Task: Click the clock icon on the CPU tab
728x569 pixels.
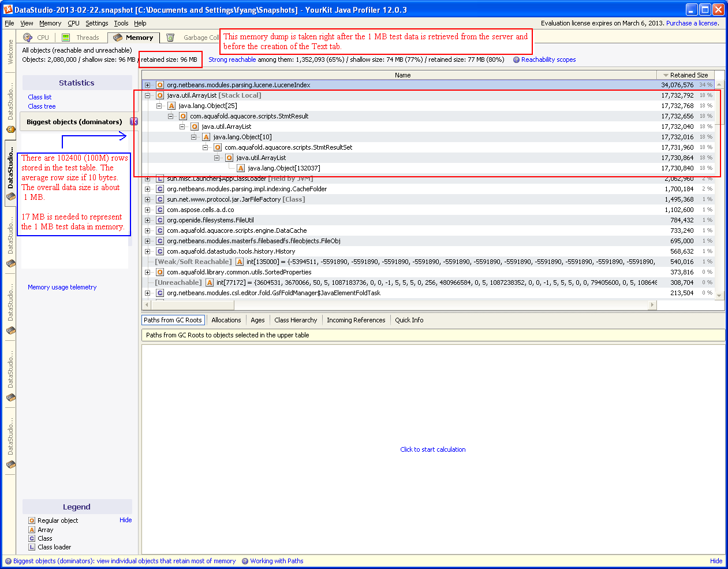Action: [28, 38]
